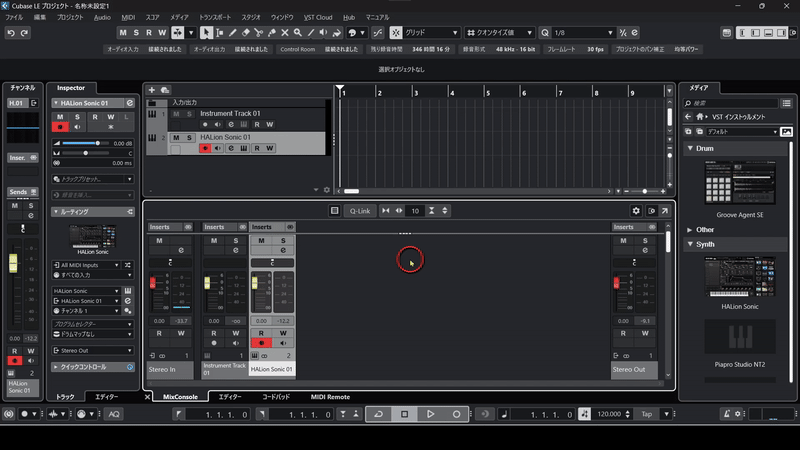Open MixConsole in separate window arrow
This screenshot has width=800, height=450.
[665, 211]
